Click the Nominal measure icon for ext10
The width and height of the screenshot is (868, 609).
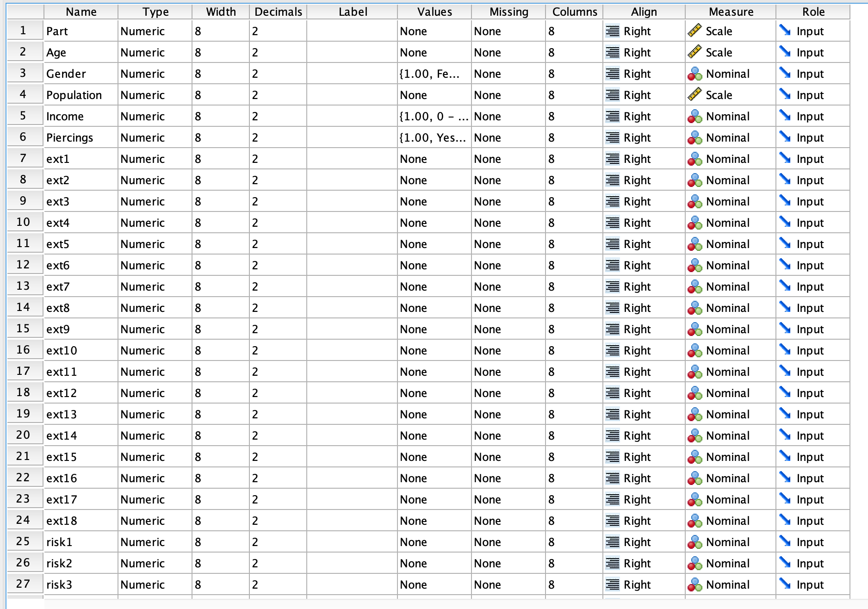[695, 350]
